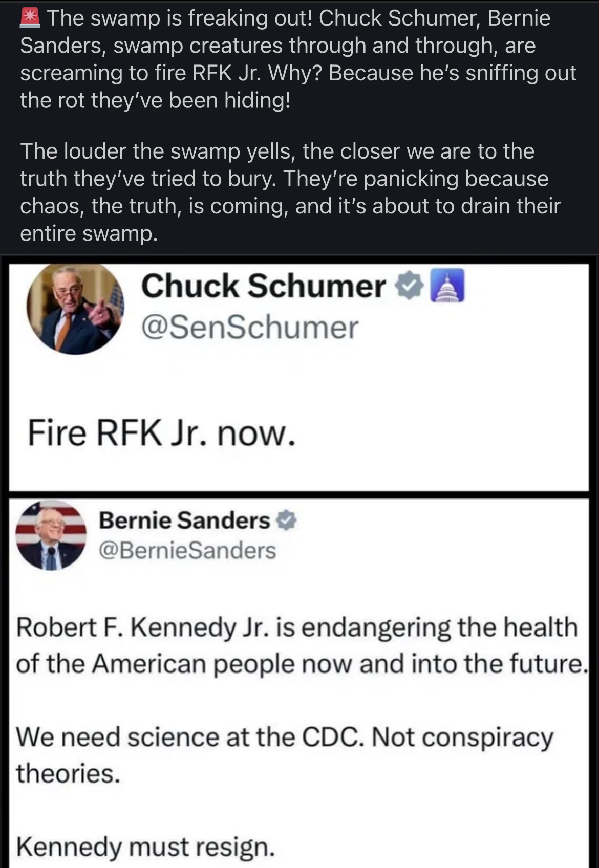Click the Bernie Sanders display name

click(x=184, y=520)
